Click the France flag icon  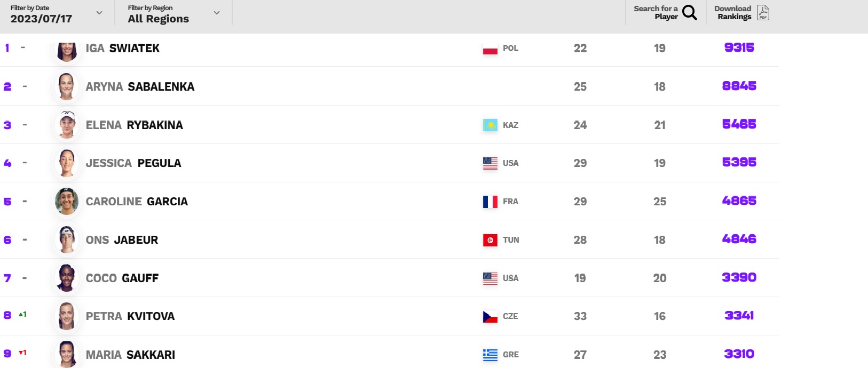[490, 202]
